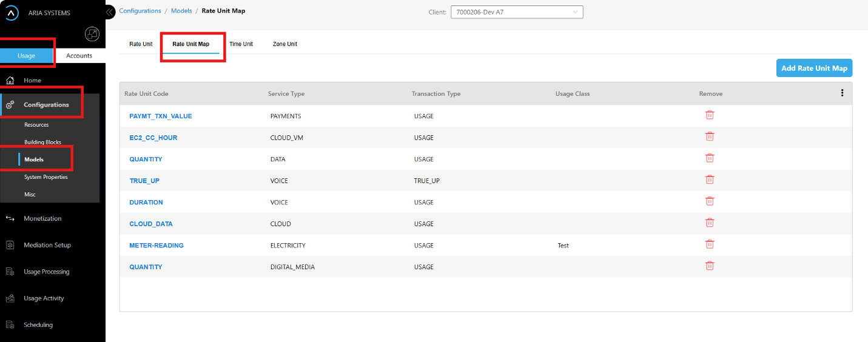
Task: Open the Zone Unit tab
Action: coord(284,44)
